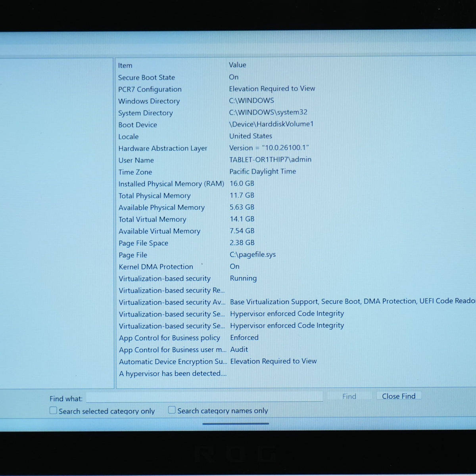Click the 'Running' virtualization security value
Image resolution: width=476 pixels, height=476 pixels.
pyautogui.click(x=243, y=278)
